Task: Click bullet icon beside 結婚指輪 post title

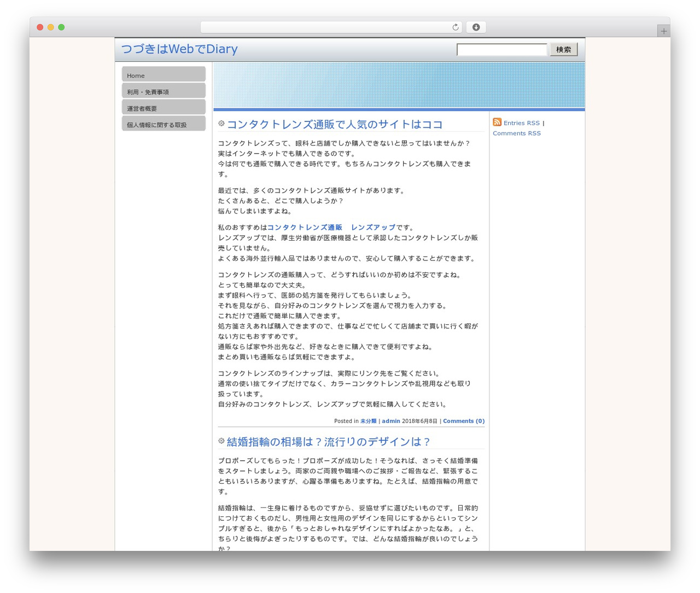Action: 221,441
